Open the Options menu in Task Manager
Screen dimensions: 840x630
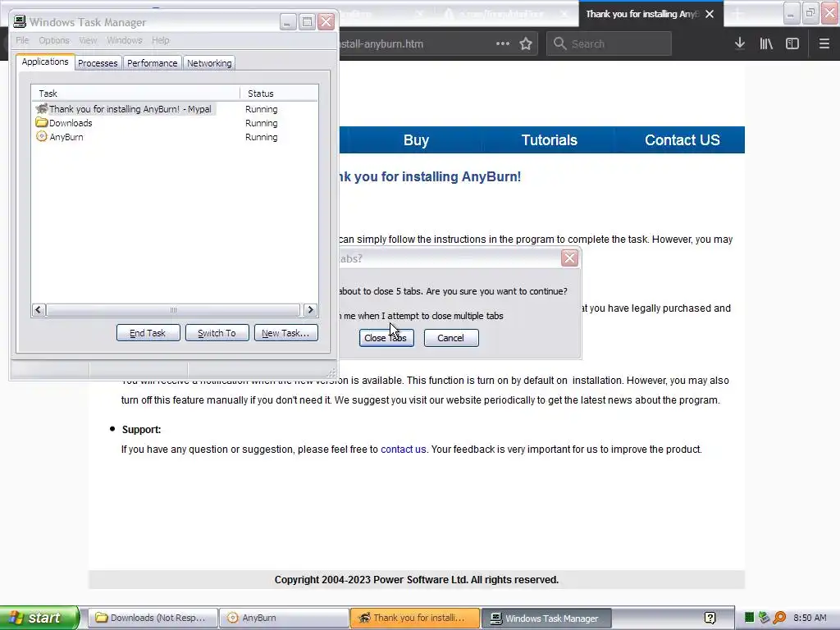(x=53, y=40)
